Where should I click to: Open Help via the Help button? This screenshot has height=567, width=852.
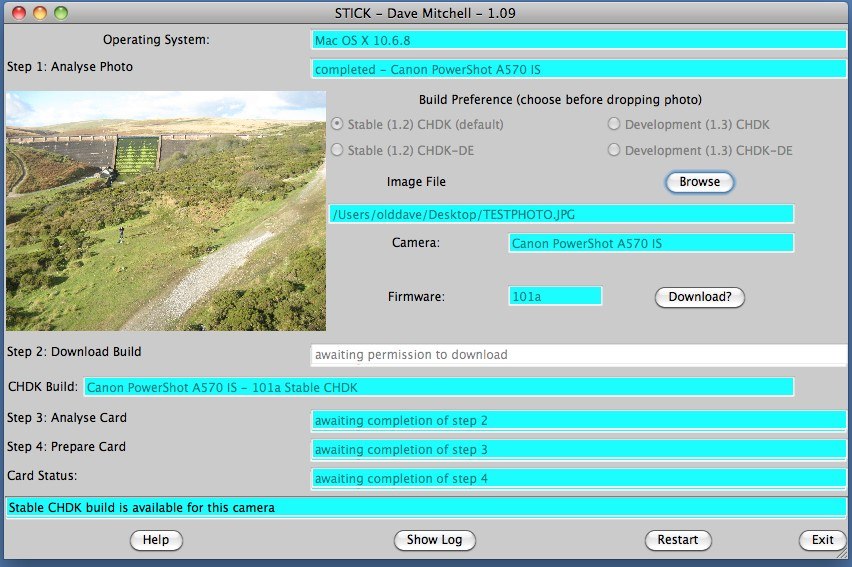[156, 540]
